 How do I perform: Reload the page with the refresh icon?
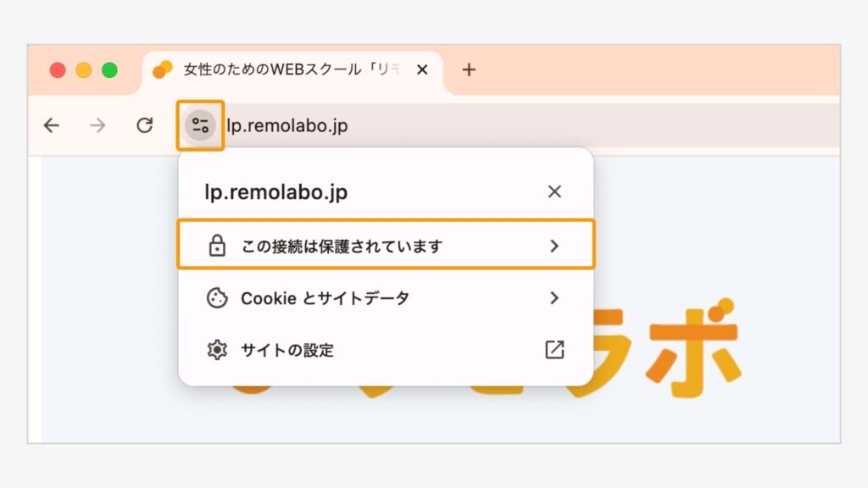tap(144, 125)
